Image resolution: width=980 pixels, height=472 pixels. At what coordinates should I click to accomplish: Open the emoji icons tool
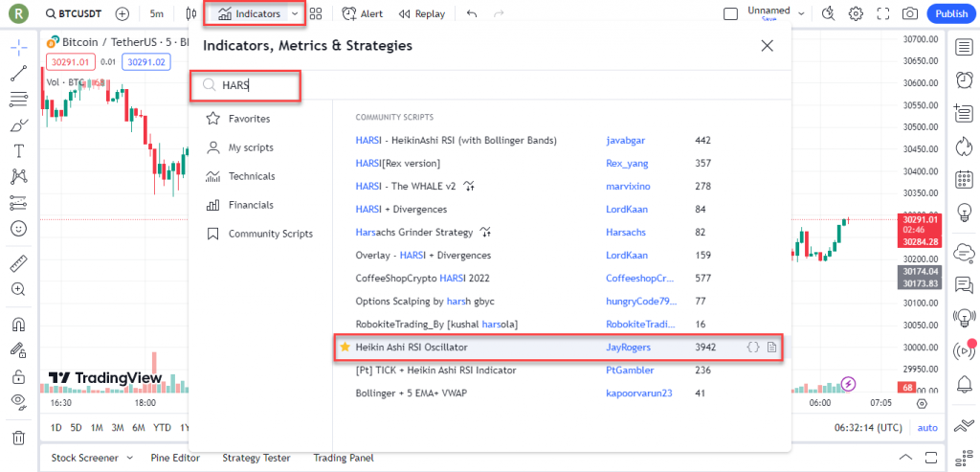point(18,229)
